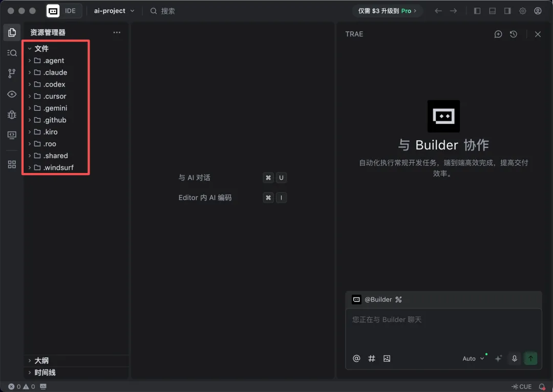Open the Explorer files icon in sidebar
553x392 pixels.
(12, 32)
